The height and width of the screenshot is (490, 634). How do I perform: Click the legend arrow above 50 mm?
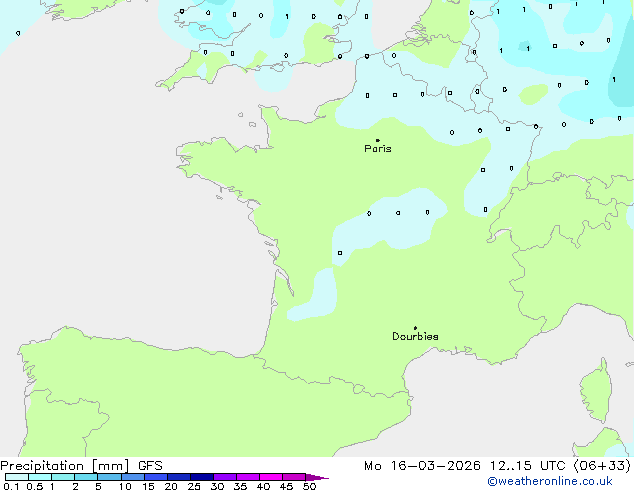[317, 477]
